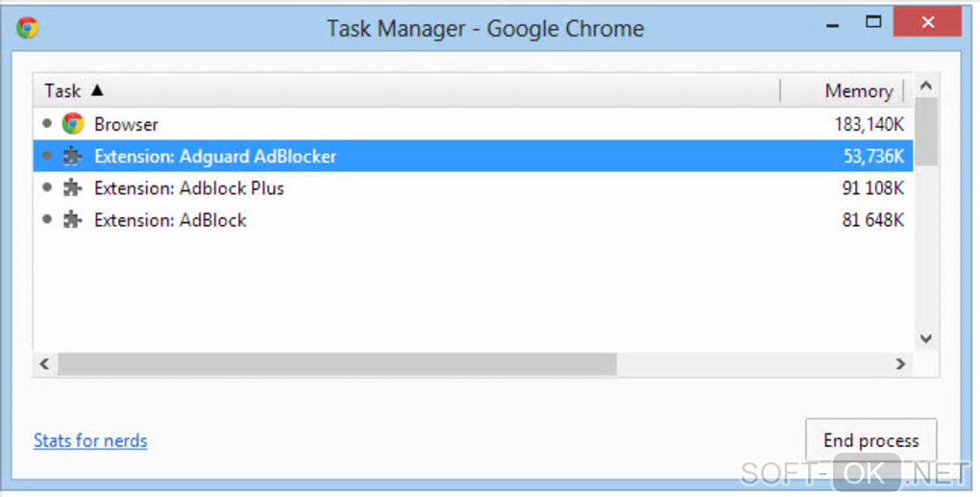Click the horizontal scrollbar thumb

[336, 364]
